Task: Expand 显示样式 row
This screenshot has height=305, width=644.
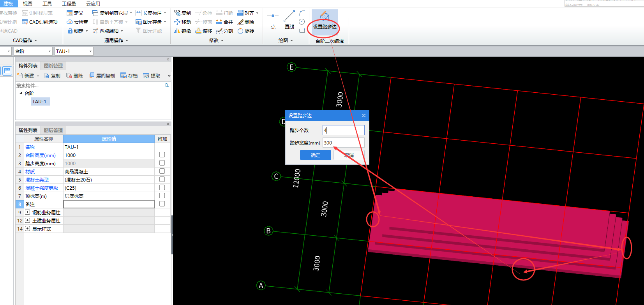Action: [28, 229]
